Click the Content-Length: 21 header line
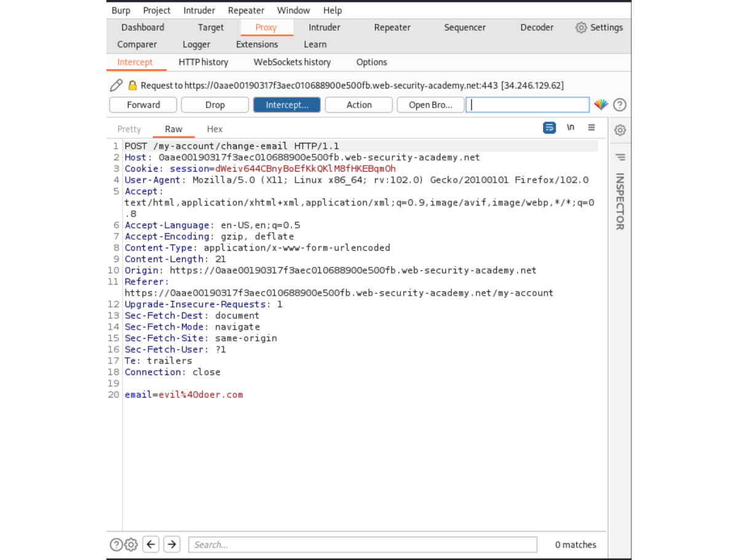The image size is (738, 560). point(175,259)
